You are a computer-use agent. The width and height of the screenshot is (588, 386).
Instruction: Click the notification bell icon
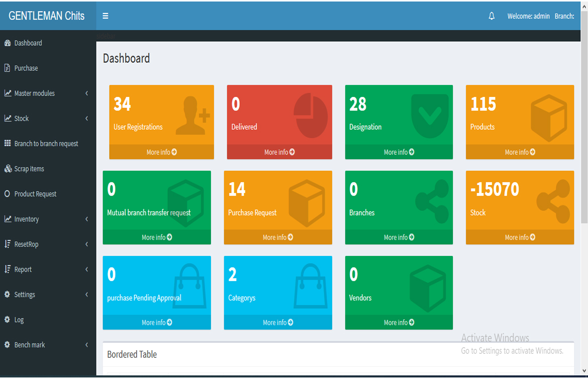click(x=492, y=16)
